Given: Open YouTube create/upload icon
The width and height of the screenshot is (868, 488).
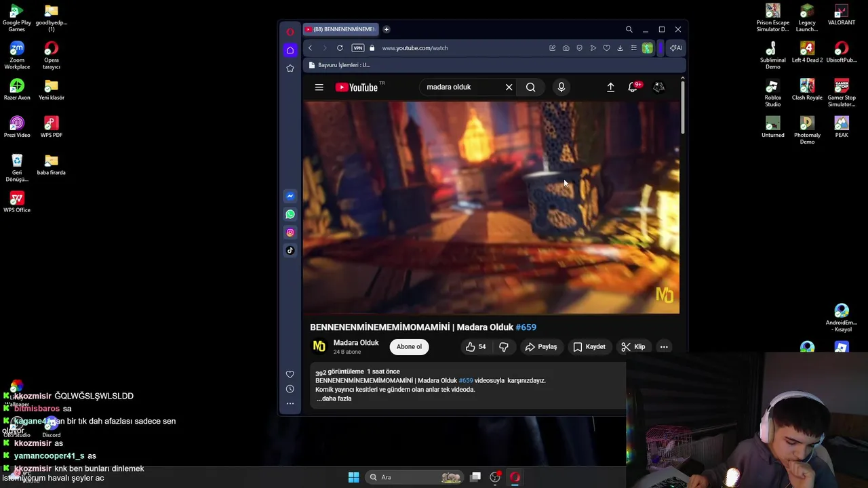Looking at the screenshot, I should [610, 87].
